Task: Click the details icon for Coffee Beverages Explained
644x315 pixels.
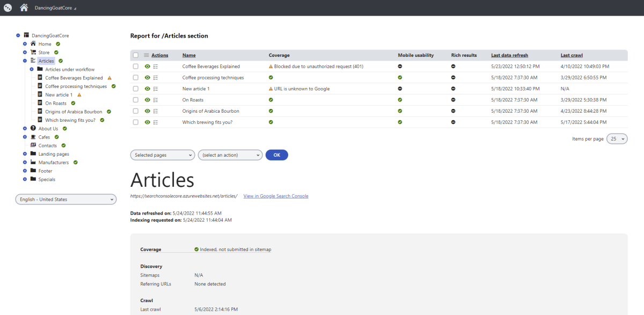Action: (156, 66)
